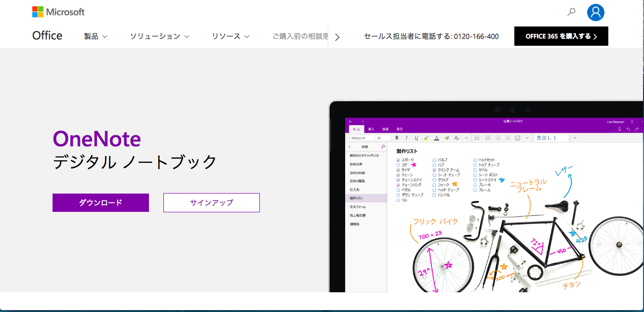The width and height of the screenshot is (644, 312).
Task: Click the forward arrow in OneNote title bar
Action: (x=362, y=122)
